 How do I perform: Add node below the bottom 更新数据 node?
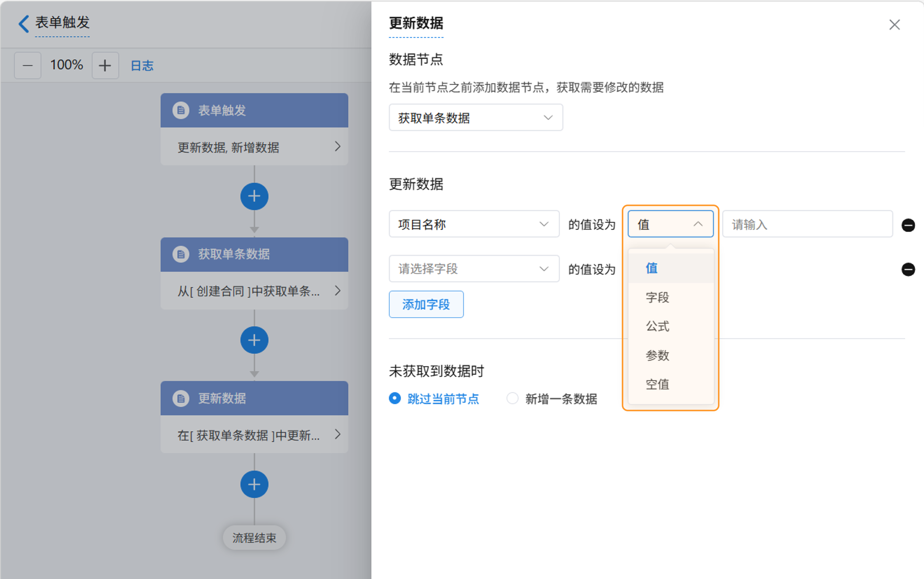[x=254, y=484]
